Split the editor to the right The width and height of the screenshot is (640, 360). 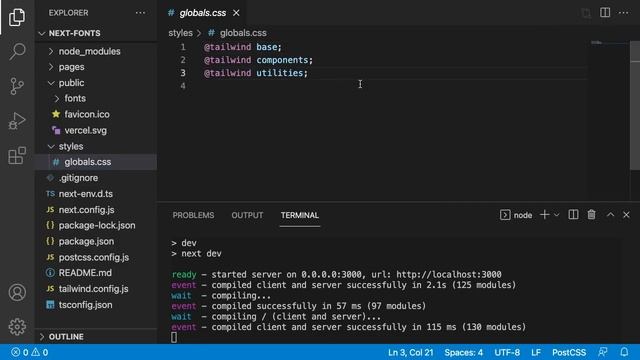605,13
